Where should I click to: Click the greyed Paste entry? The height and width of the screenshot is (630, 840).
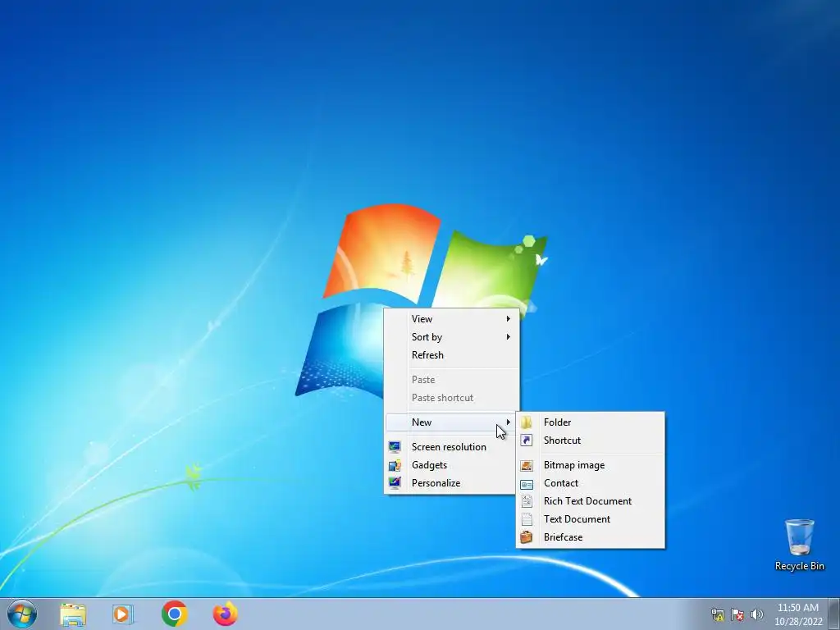pyautogui.click(x=452, y=380)
